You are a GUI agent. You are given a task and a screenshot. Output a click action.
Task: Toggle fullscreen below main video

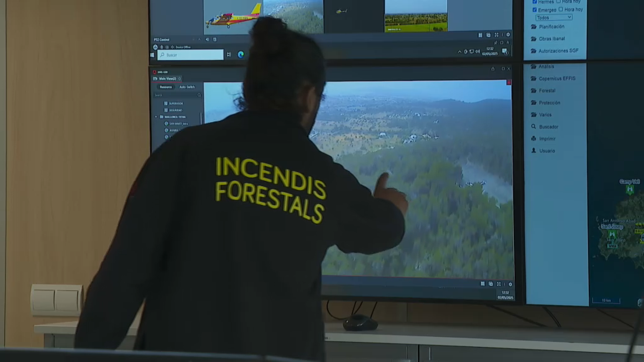click(499, 284)
